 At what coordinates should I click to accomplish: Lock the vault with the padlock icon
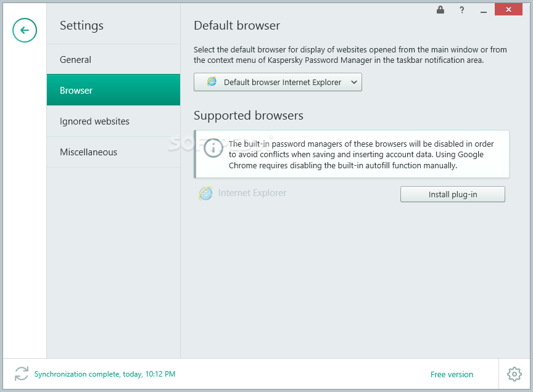(x=440, y=9)
